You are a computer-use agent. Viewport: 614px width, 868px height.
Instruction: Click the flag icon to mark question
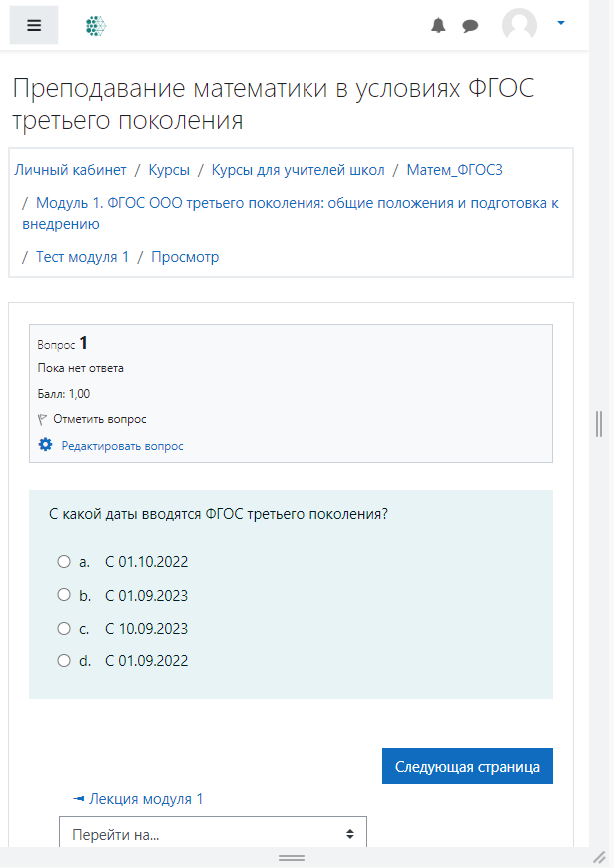[x=42, y=420]
